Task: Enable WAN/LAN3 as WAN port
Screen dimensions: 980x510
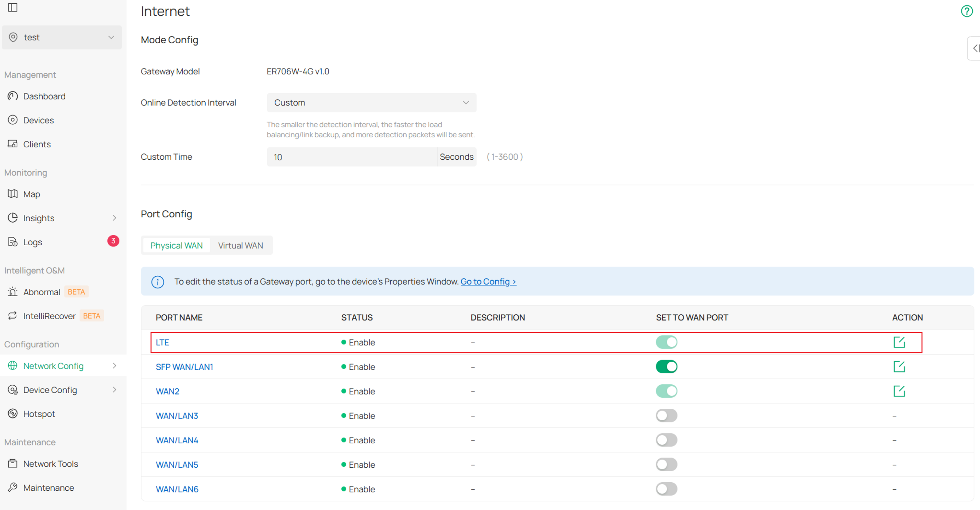Action: point(667,416)
